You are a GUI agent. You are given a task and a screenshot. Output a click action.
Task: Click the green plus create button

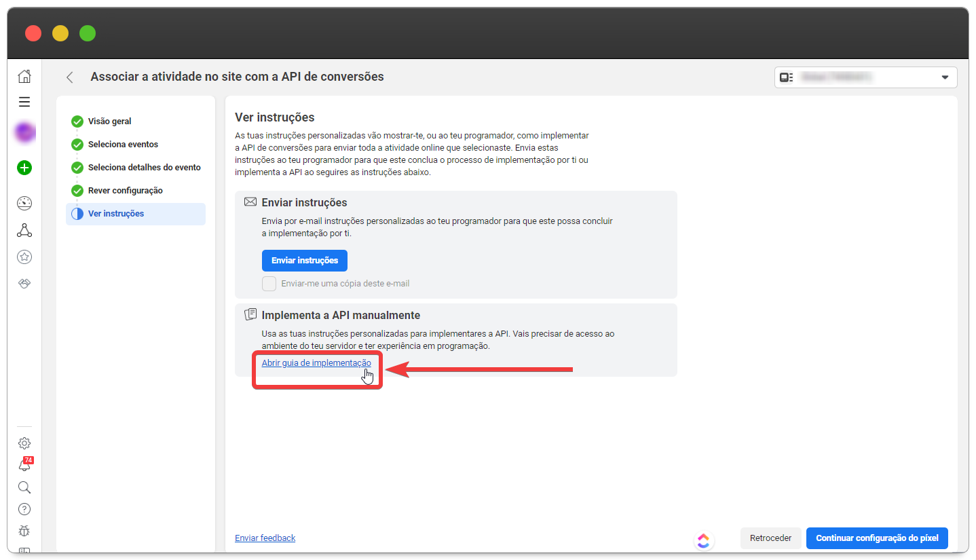tap(24, 168)
